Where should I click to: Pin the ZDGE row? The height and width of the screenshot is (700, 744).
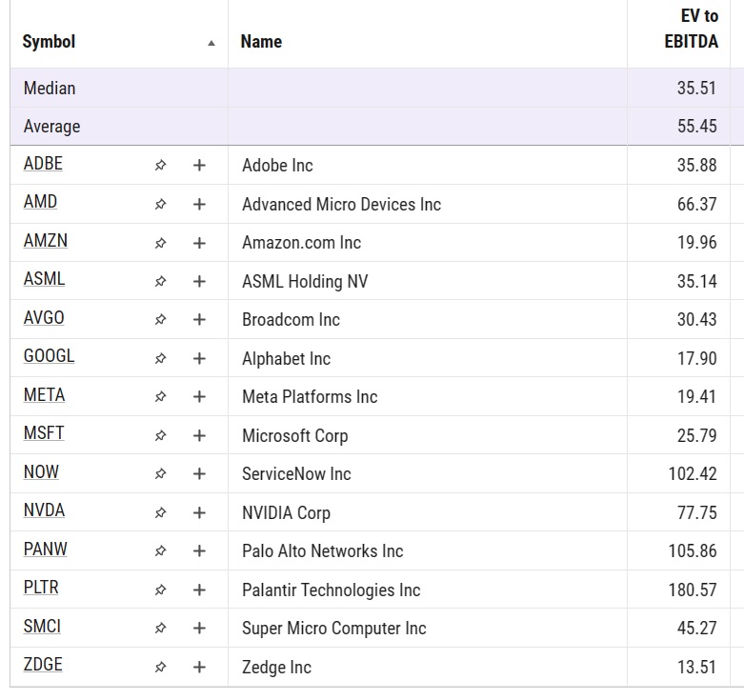tap(160, 667)
